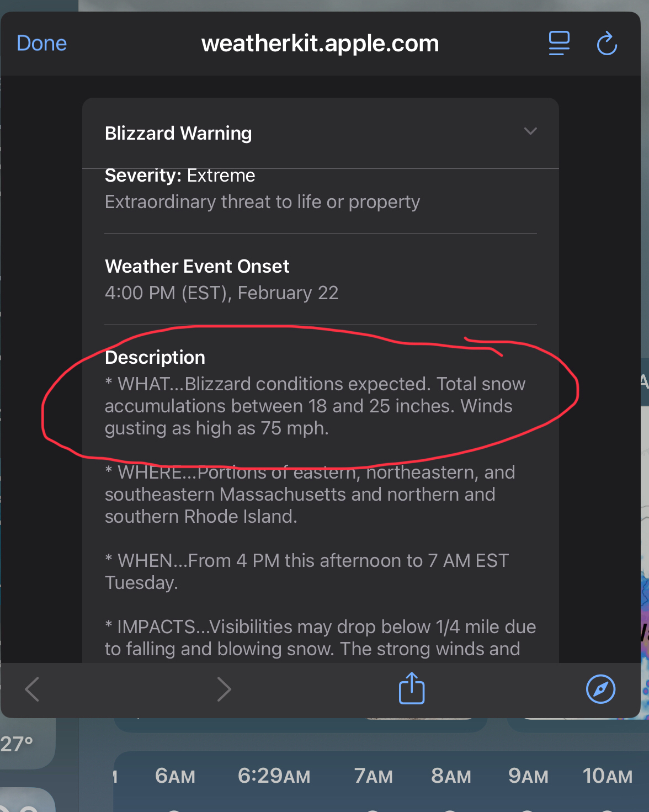Reload the weatherkit page
Image resolution: width=649 pixels, height=812 pixels.
point(607,43)
